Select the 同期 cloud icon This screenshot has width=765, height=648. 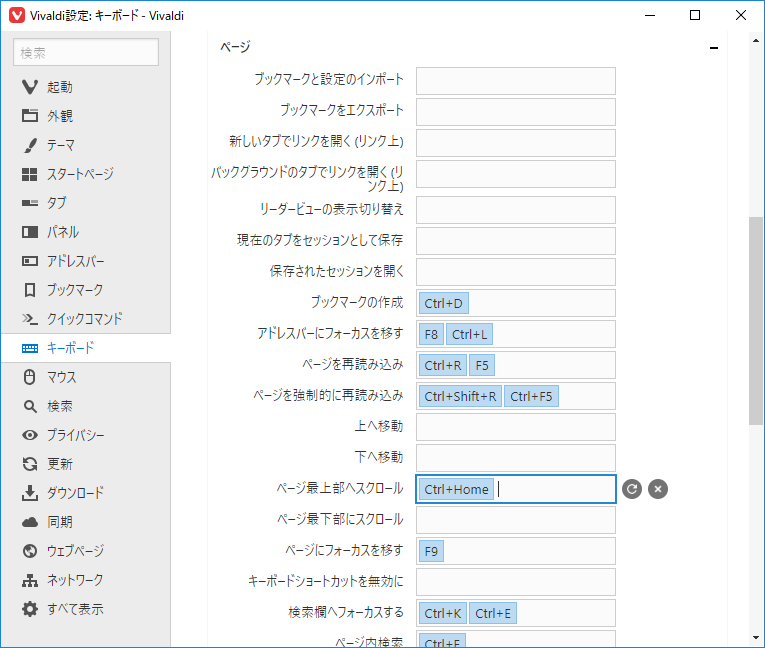30,522
